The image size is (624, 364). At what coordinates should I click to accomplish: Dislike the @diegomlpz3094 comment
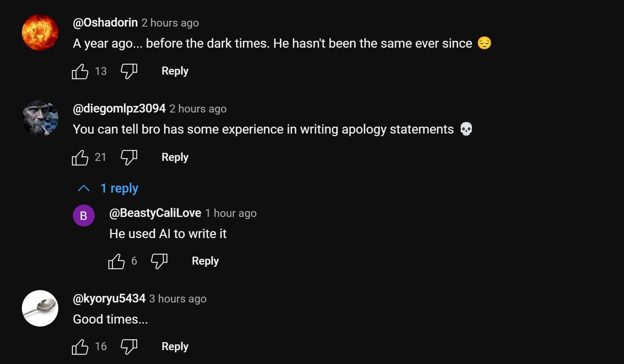pos(129,158)
